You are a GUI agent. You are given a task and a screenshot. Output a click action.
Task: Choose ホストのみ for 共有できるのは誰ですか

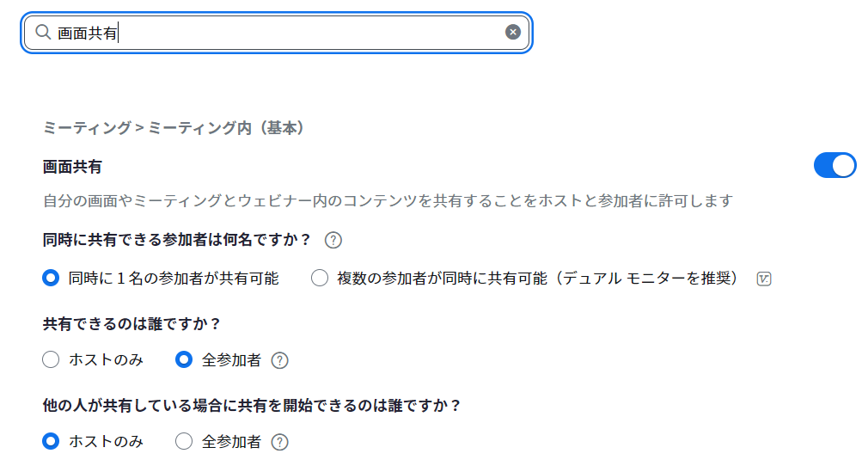tap(51, 360)
